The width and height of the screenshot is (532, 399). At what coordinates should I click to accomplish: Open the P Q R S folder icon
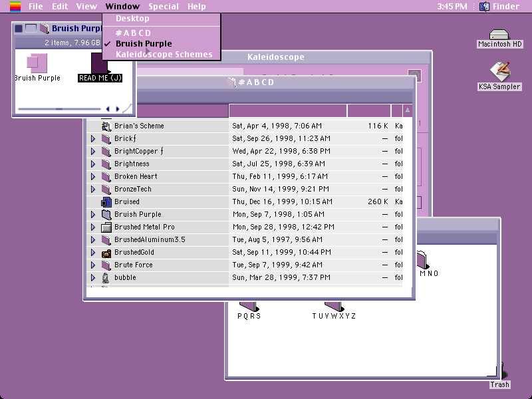click(x=249, y=307)
